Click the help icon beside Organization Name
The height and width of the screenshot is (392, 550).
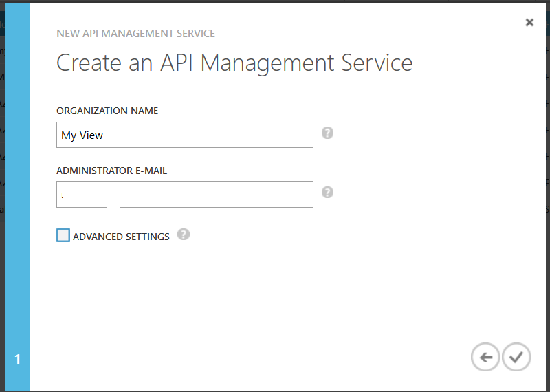click(x=328, y=133)
